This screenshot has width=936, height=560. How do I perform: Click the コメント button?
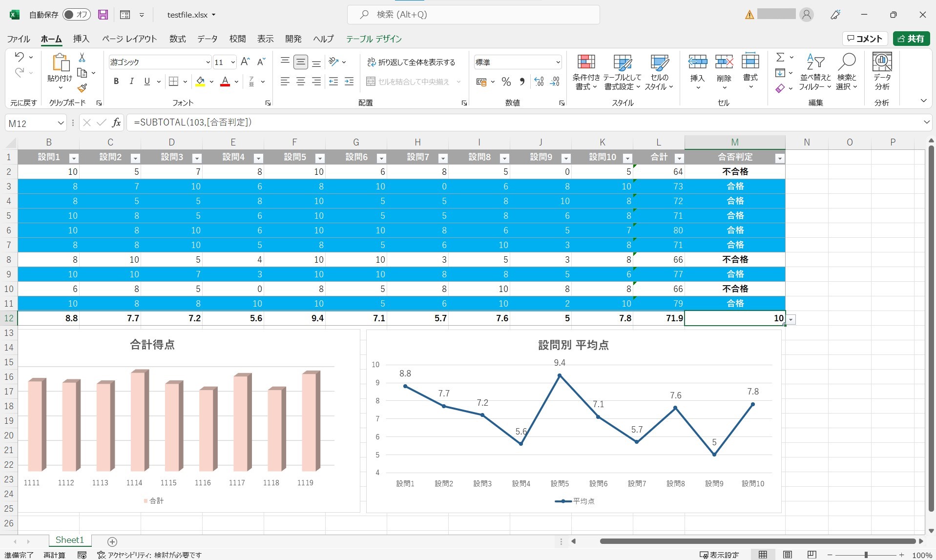[866, 39]
